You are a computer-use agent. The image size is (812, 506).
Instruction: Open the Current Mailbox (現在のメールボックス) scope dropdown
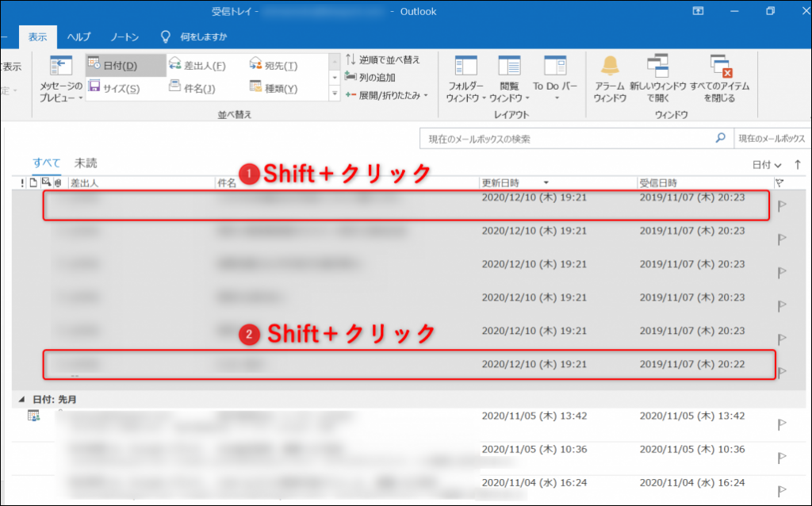click(772, 139)
